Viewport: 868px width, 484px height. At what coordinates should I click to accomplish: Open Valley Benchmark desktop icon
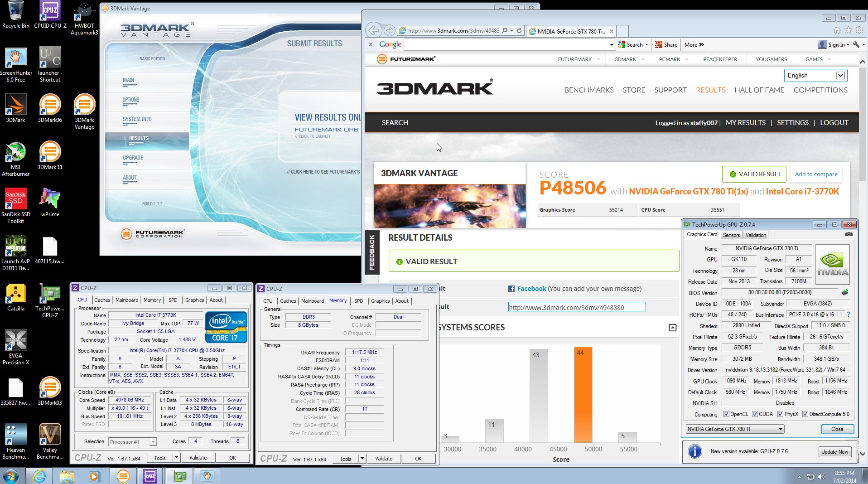pyautogui.click(x=50, y=442)
